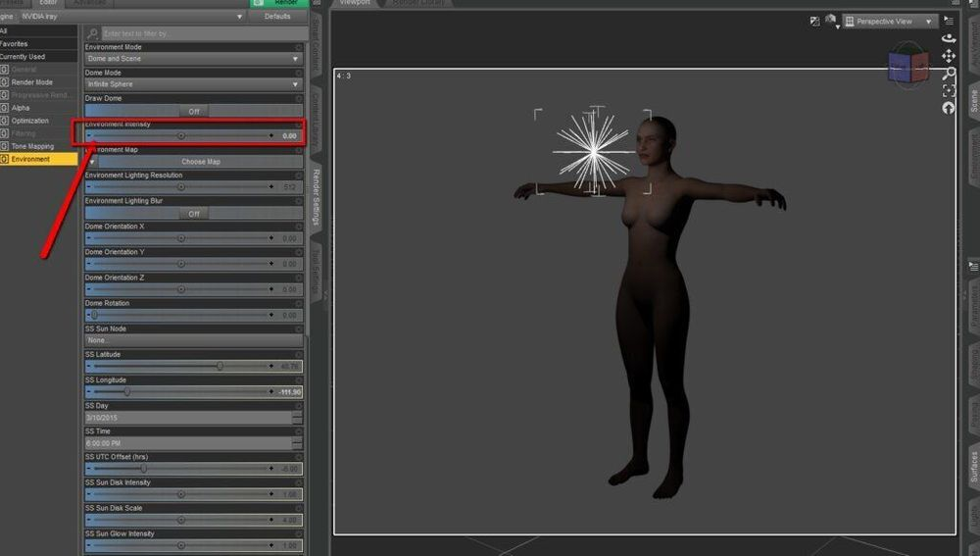Click the Environment Lighting Resolution gear icon
The width and height of the screenshot is (980, 556).
tap(299, 176)
